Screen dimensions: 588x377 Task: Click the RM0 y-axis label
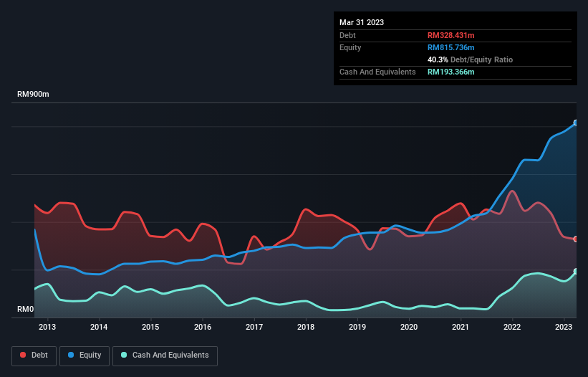(x=26, y=309)
